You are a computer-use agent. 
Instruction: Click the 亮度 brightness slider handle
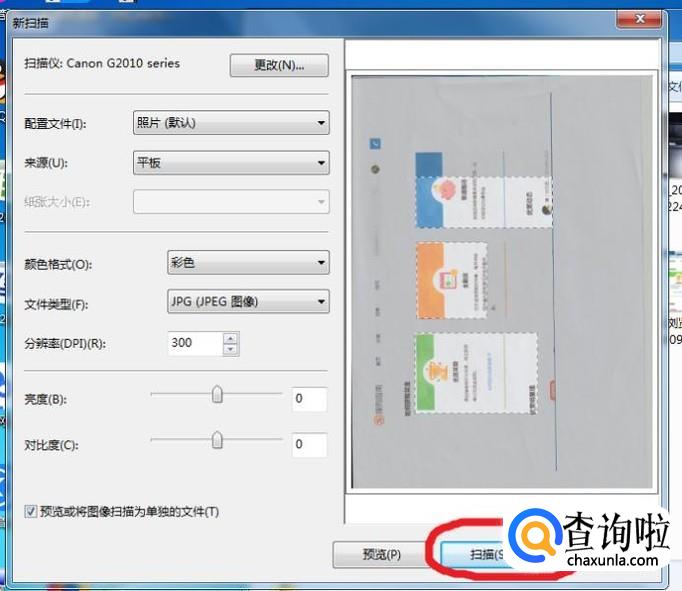point(217,395)
